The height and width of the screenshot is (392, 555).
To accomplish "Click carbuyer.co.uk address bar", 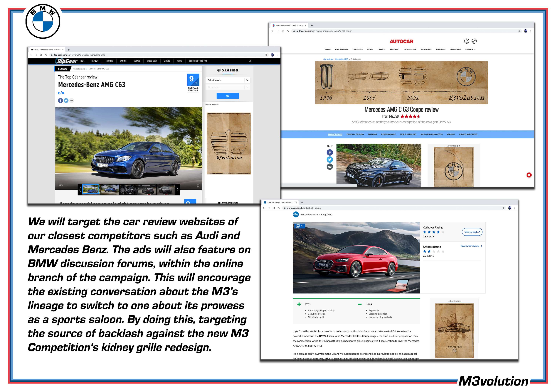I will (x=394, y=208).
